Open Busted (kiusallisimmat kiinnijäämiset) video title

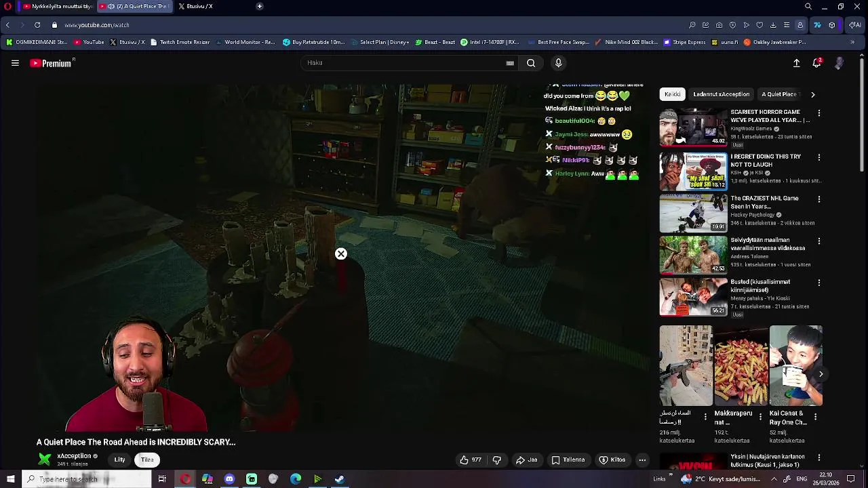(760, 285)
